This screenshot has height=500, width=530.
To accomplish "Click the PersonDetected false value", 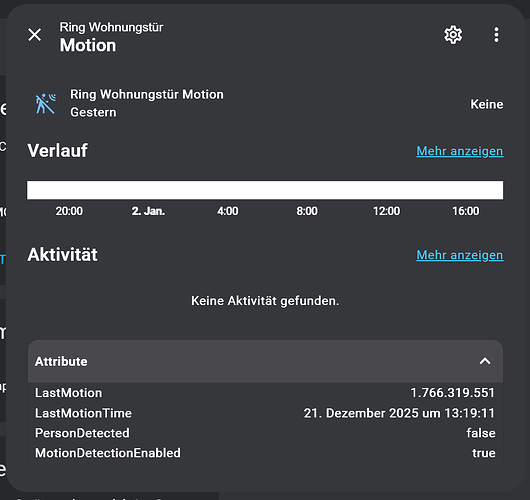I will 481,433.
